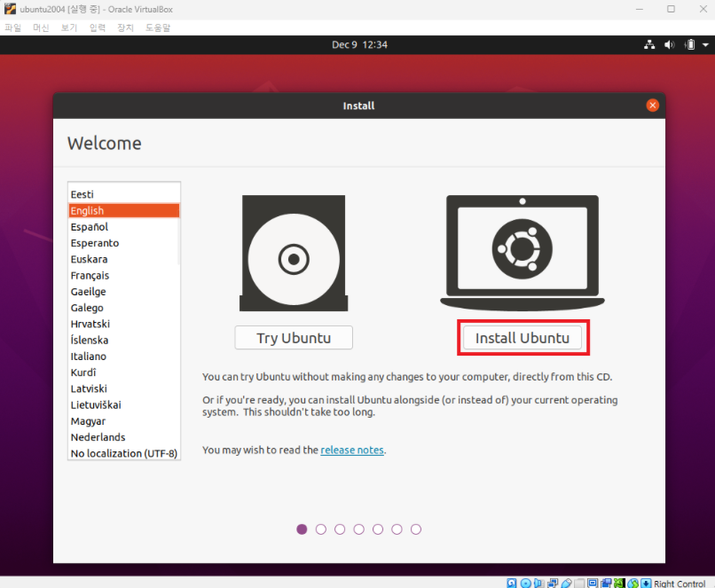Pick Français in the language list

[123, 275]
